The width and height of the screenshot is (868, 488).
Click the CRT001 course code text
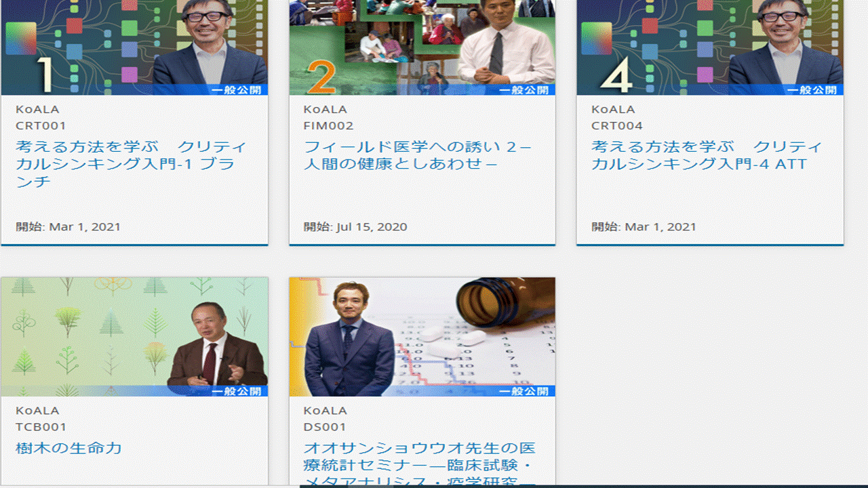(x=41, y=125)
